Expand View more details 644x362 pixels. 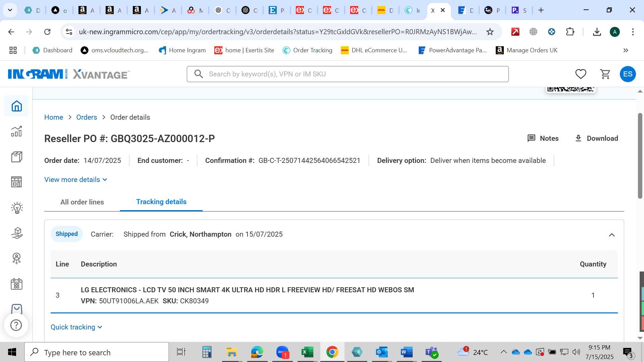tap(76, 180)
